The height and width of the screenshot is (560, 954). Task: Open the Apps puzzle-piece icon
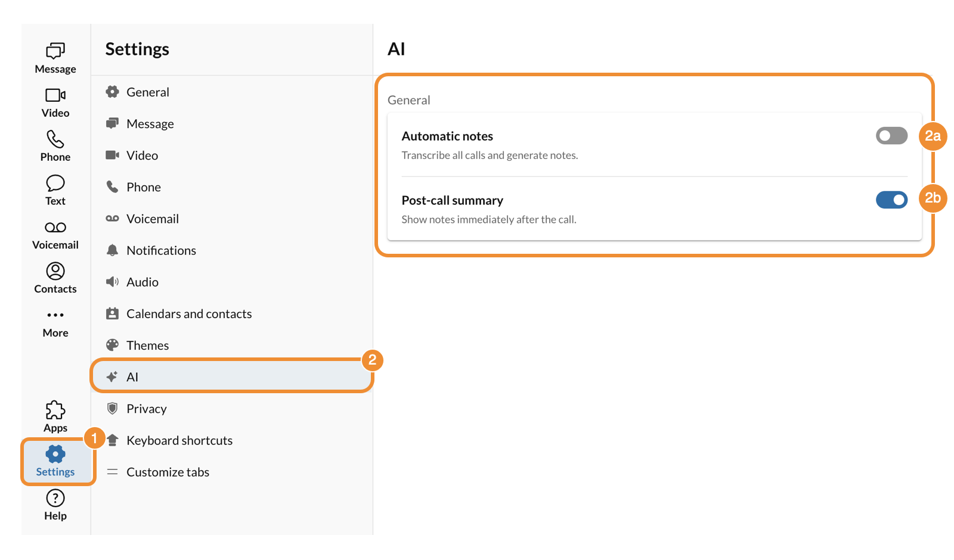pos(55,410)
